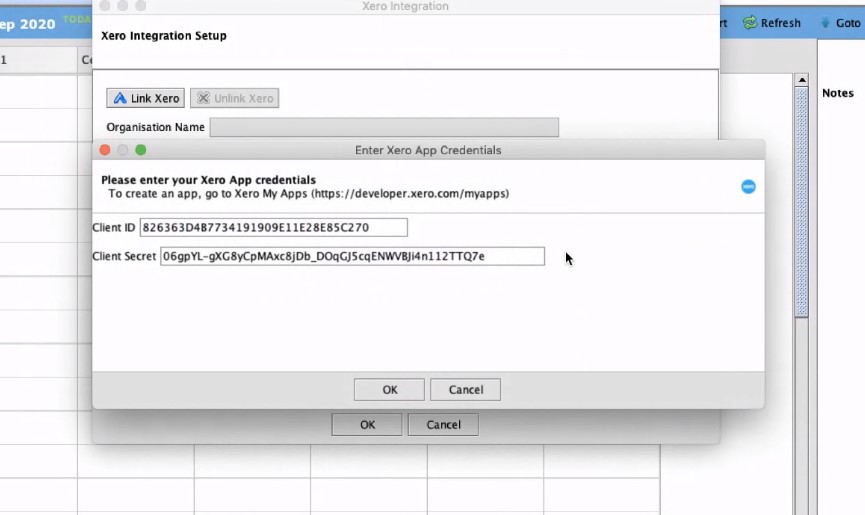Viewport: 865px width, 515px height.
Task: Click the green zoom button of the credentials dialog
Action: (x=141, y=150)
